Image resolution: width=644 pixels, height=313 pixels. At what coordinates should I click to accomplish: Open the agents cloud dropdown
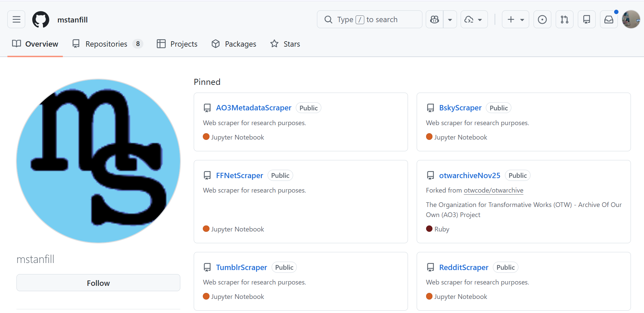click(474, 19)
